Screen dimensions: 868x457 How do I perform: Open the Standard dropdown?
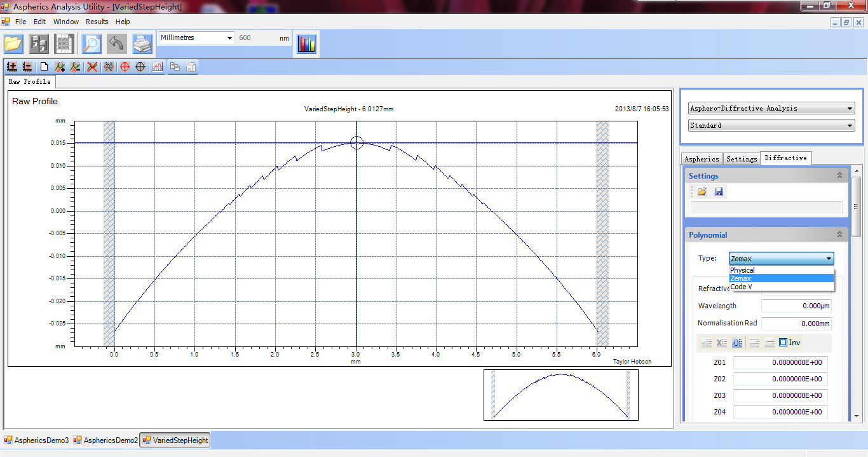(772, 125)
